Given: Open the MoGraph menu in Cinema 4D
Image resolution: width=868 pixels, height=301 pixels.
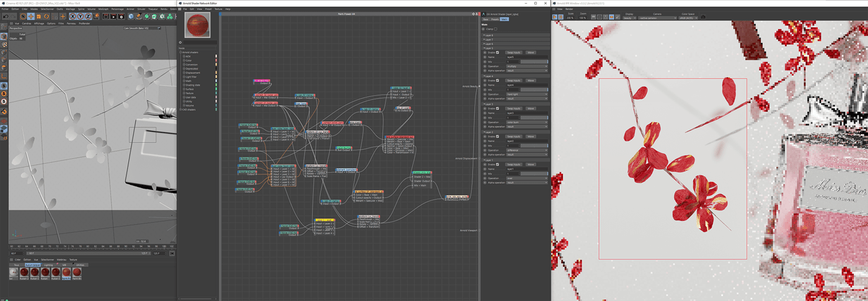Looking at the screenshot, I should pyautogui.click(x=102, y=9).
